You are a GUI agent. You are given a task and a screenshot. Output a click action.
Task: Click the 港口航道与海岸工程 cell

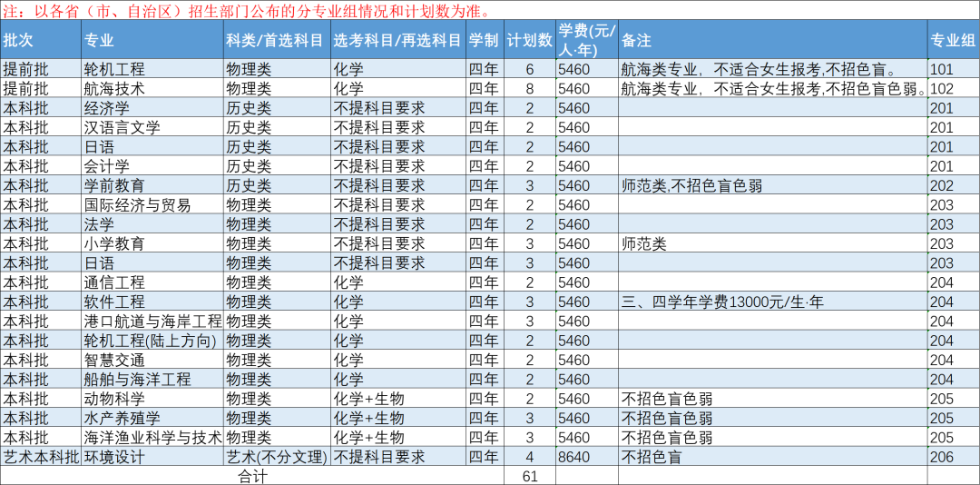click(x=152, y=321)
